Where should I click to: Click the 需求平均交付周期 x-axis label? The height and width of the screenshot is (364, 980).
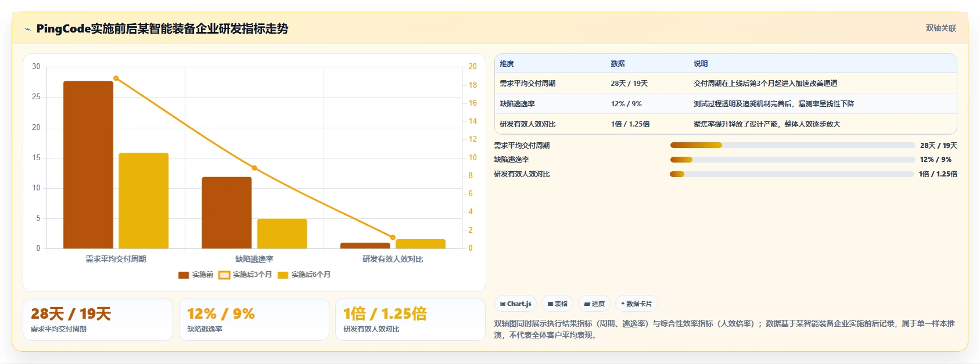click(116, 259)
